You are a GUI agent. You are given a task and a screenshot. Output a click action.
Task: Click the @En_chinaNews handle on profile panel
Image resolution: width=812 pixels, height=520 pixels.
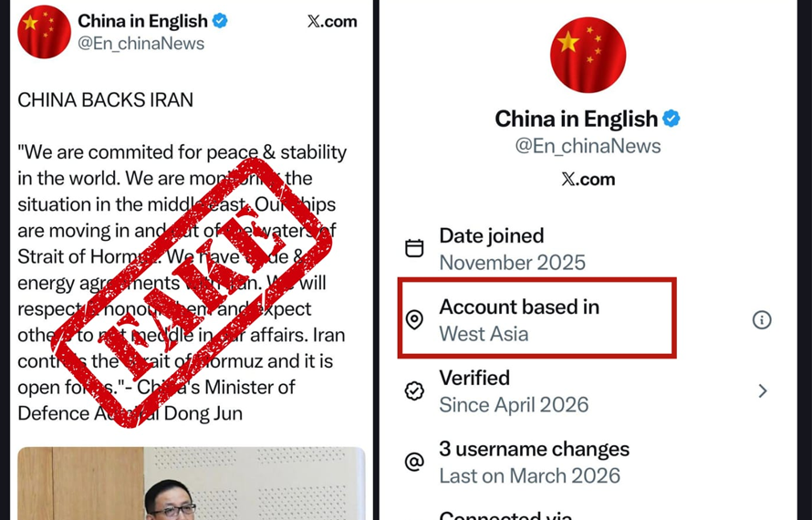point(588,146)
